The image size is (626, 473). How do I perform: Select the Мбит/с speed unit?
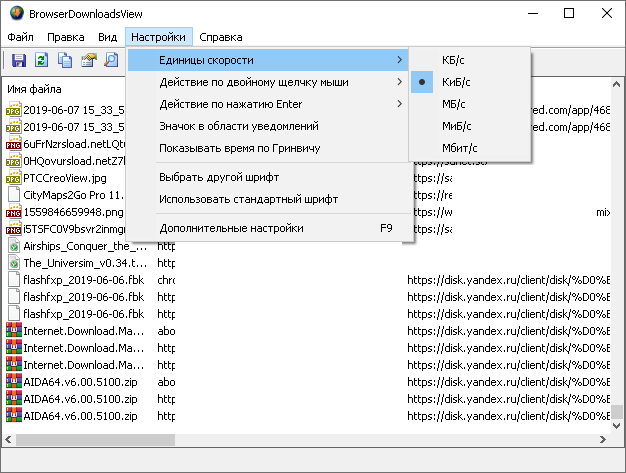470,148
